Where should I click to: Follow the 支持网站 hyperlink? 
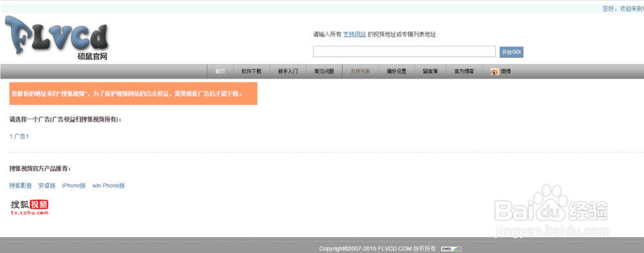point(354,35)
